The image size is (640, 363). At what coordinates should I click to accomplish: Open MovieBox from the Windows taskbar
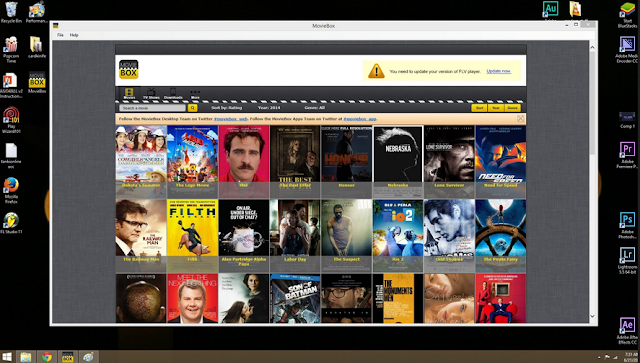point(67,357)
